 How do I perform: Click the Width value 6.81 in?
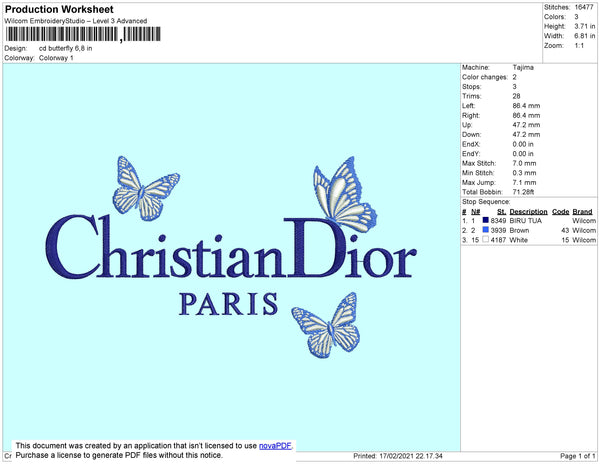pyautogui.click(x=585, y=36)
